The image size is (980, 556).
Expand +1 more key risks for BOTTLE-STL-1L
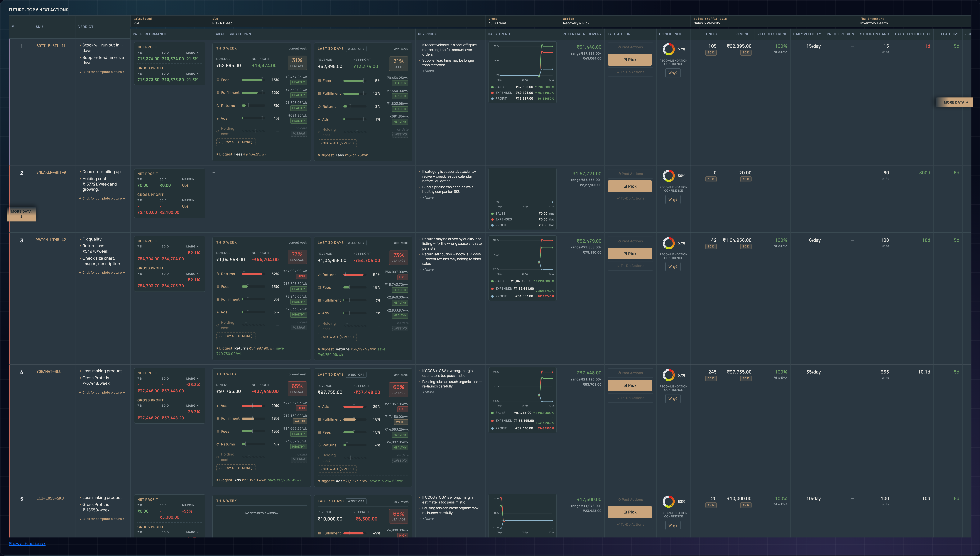428,71
